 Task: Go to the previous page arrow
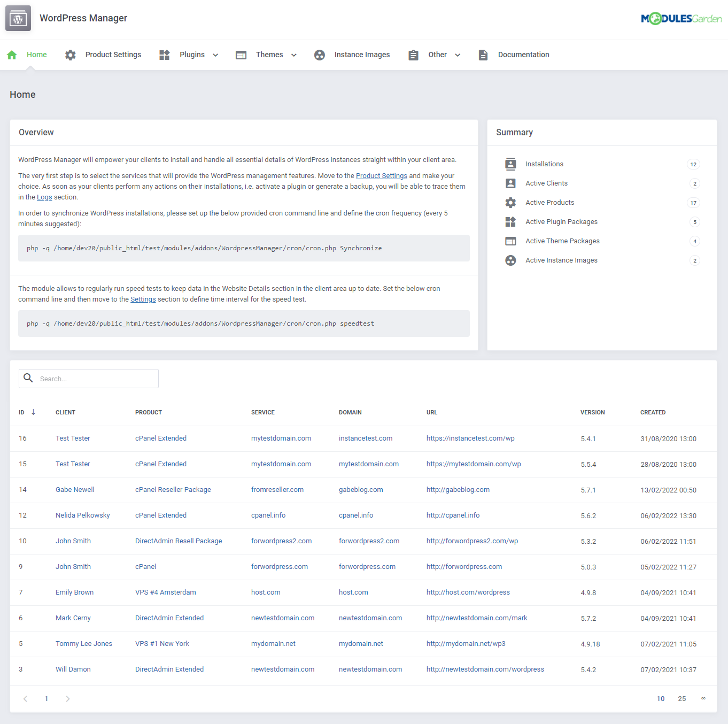tap(25, 698)
